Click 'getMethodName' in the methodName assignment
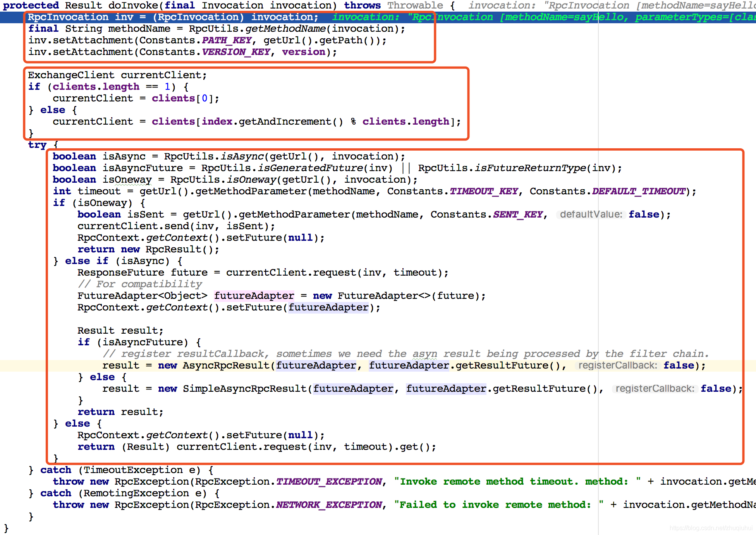The height and width of the screenshot is (535, 756). coord(285,29)
